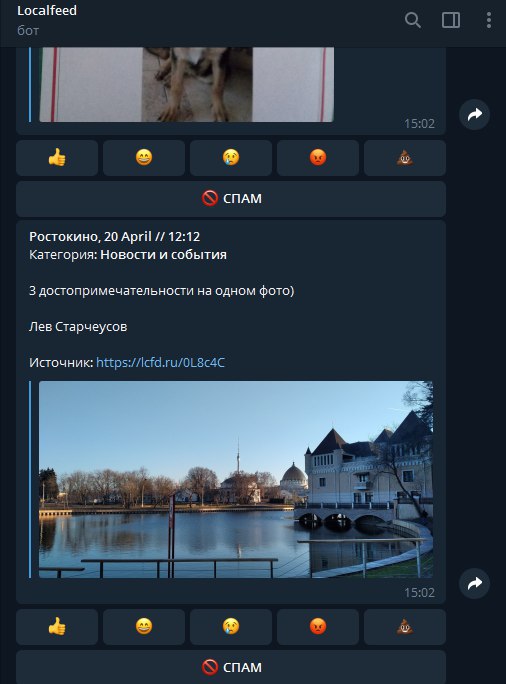React angry face under the Ростокино post
The height and width of the screenshot is (684, 506).
pos(318,627)
